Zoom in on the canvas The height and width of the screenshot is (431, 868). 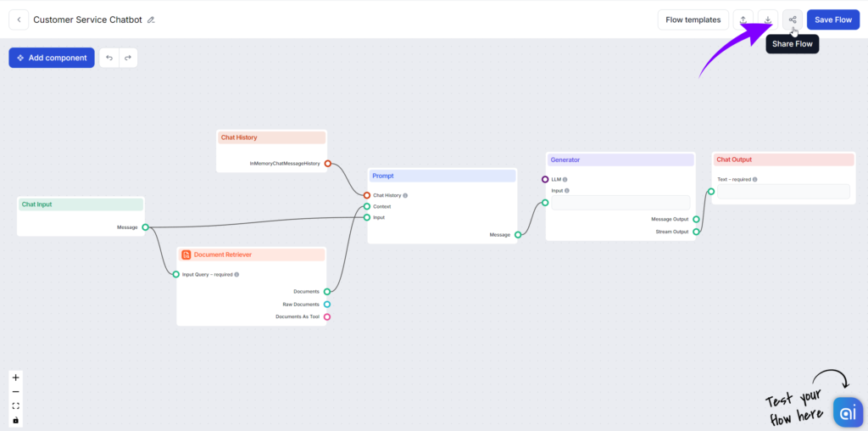[15, 378]
